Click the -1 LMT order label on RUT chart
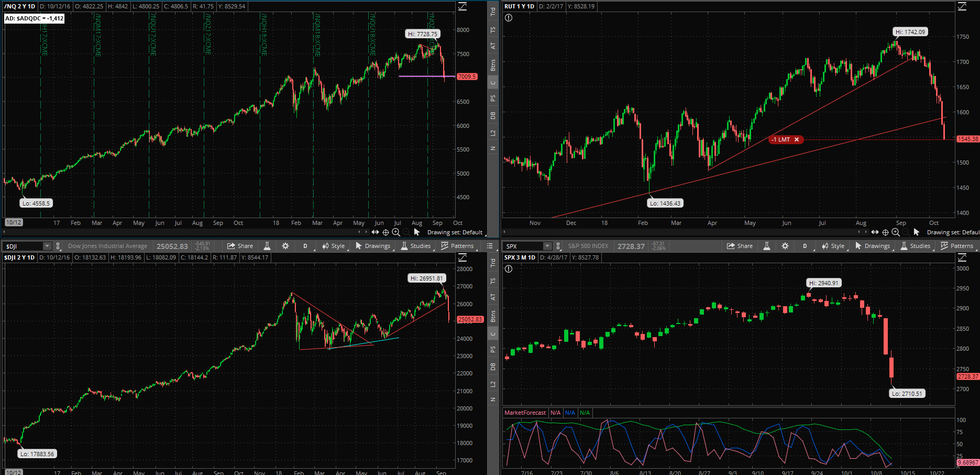 click(780, 139)
